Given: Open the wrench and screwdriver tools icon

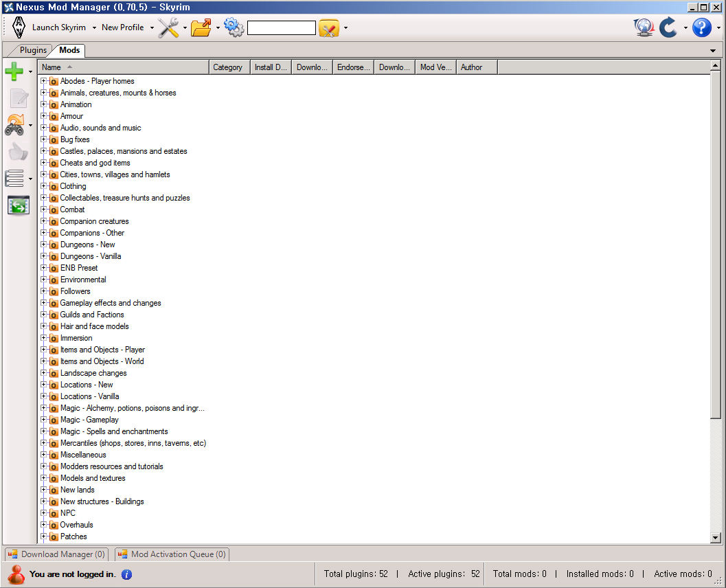Looking at the screenshot, I should (168, 27).
